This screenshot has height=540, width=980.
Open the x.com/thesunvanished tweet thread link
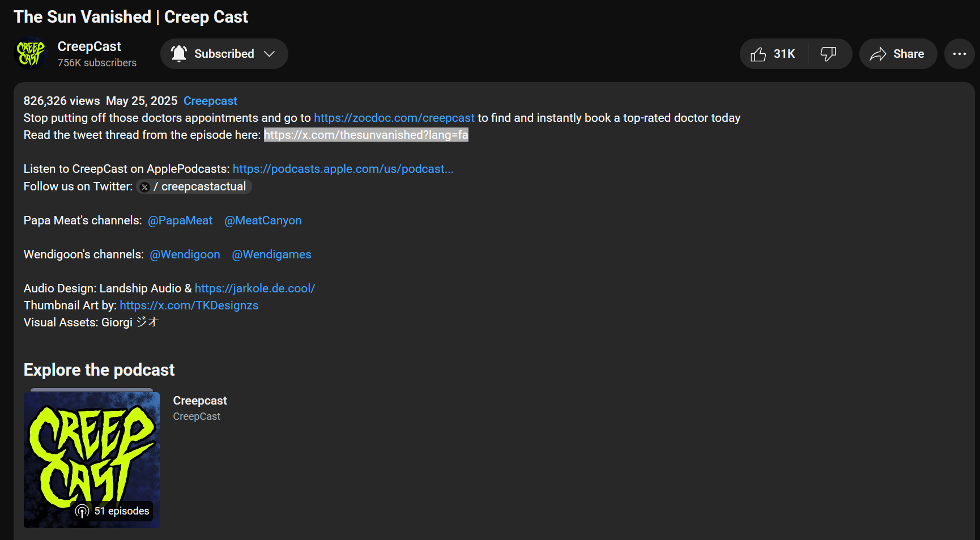(366, 135)
